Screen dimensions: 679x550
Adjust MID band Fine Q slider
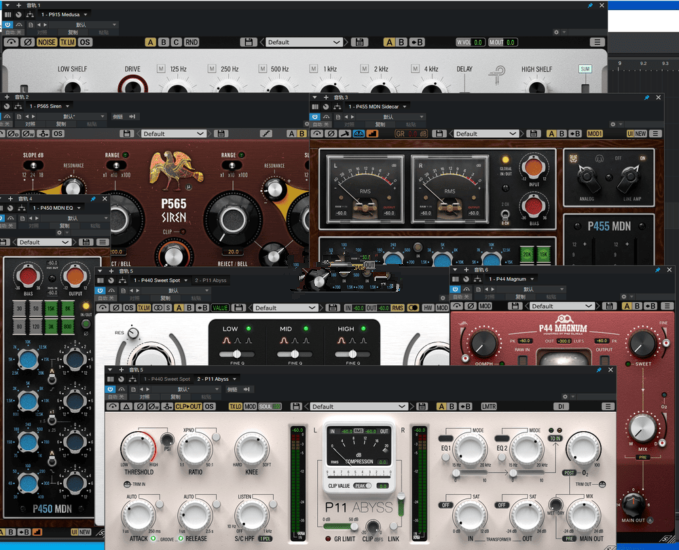tap(294, 354)
